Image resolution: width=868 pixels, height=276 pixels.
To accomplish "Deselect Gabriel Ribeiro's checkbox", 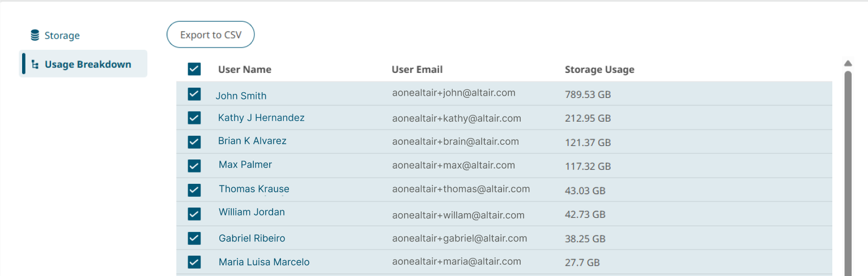I will pos(194,238).
